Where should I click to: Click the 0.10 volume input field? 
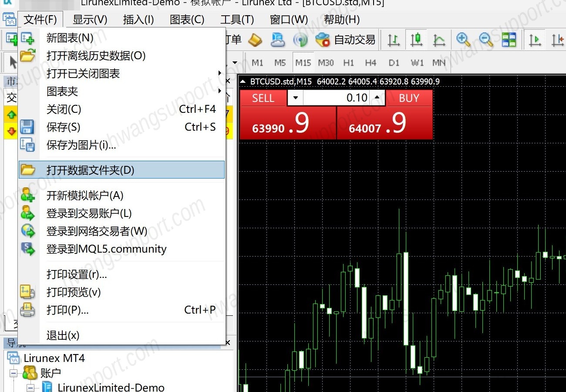coord(336,98)
